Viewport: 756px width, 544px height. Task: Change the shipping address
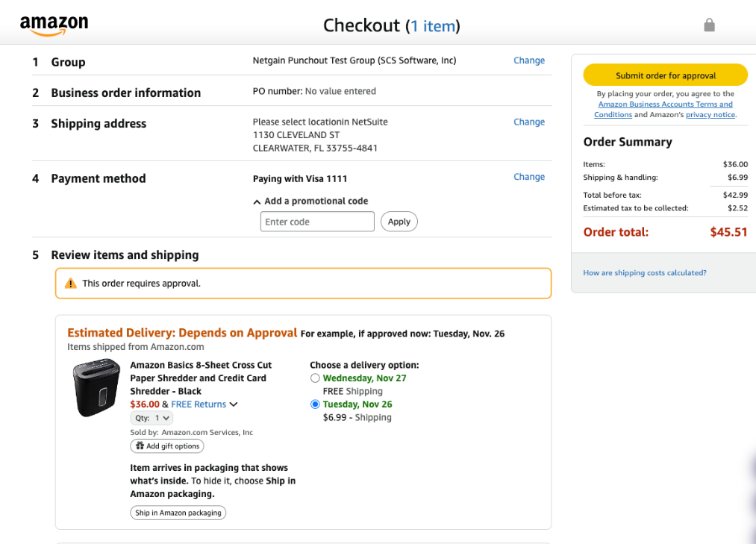(528, 122)
